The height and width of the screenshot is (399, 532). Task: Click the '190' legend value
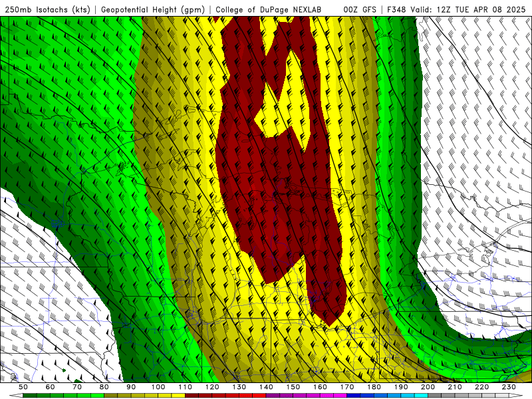tap(402, 387)
